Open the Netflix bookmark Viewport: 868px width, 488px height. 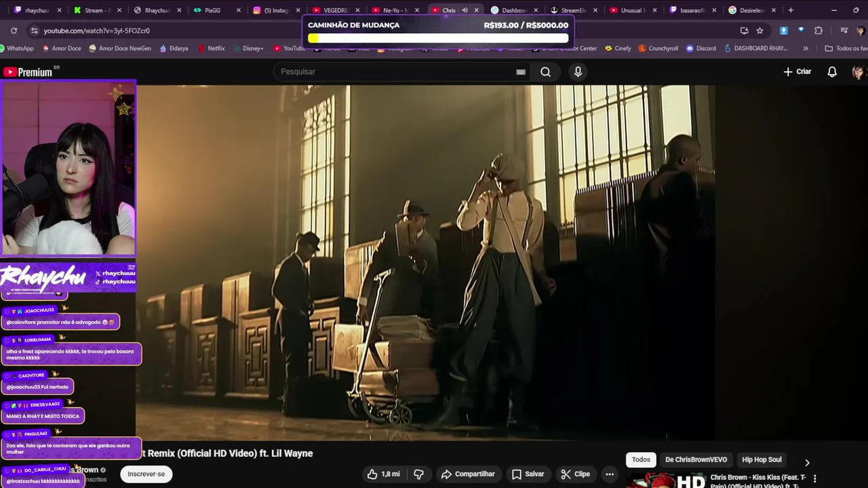(211, 49)
